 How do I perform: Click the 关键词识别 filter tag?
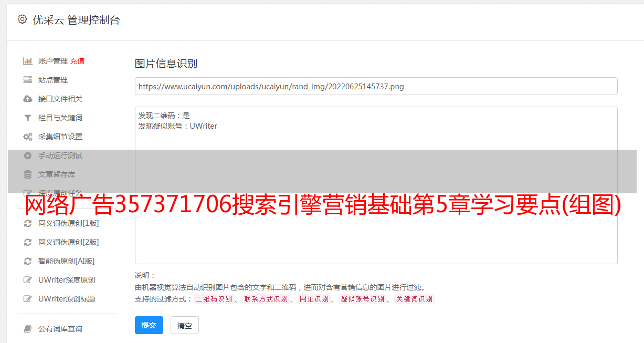[415, 299]
